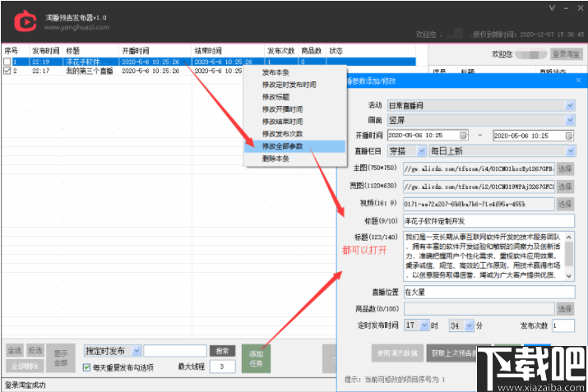Click the empty 商品数 input field
Image resolution: width=588 pixels, height=392 pixels.
(x=479, y=309)
